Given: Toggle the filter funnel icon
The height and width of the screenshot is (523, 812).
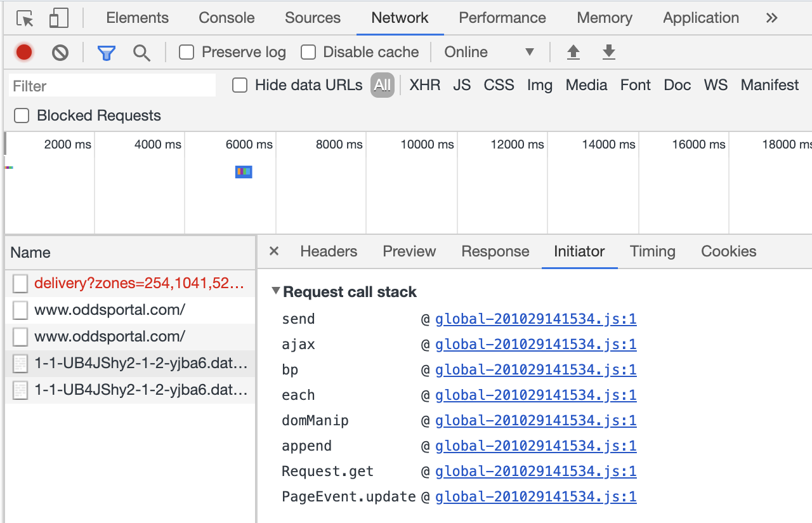Looking at the screenshot, I should click(x=106, y=53).
